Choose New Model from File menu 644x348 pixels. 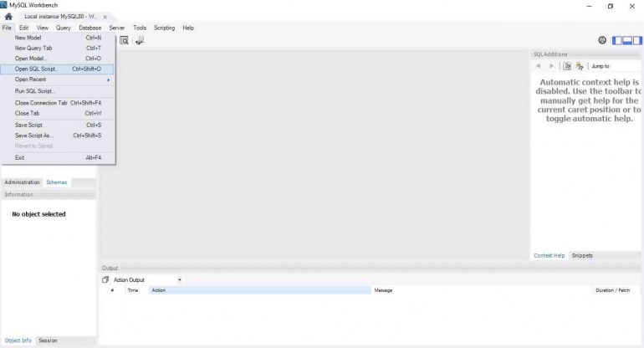(58, 38)
